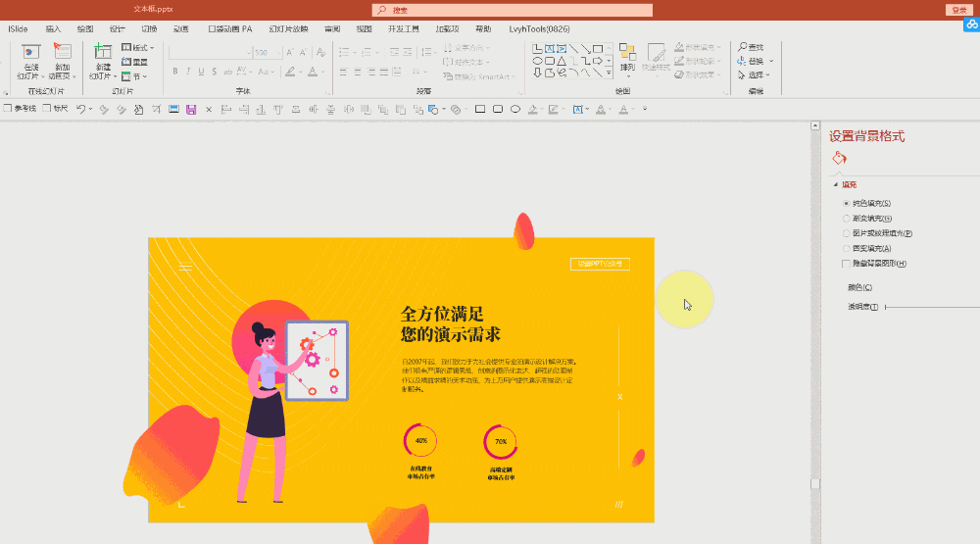Viewport: 980px width, 544px height.
Task: Click the purple Save icon in quick toolbar
Action: pyautogui.click(x=191, y=110)
